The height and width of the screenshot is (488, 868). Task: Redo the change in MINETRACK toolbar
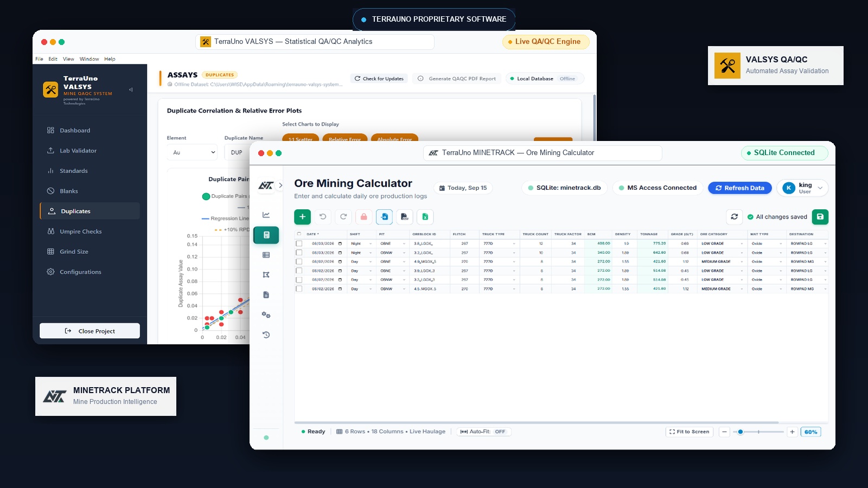[343, 217]
